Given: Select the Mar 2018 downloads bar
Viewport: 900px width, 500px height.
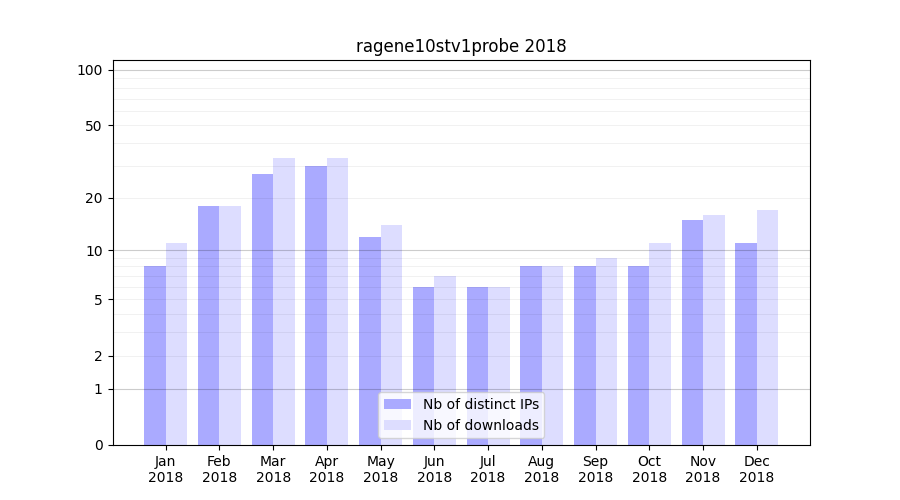Looking at the screenshot, I should (284, 301).
